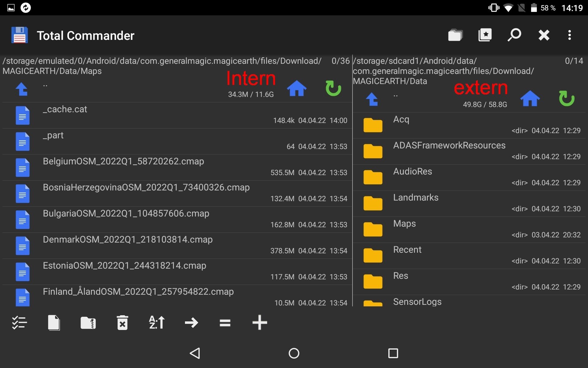Screen dimensions: 588x368
Task: Tap the right arrow switch panel icon
Action: 191,323
